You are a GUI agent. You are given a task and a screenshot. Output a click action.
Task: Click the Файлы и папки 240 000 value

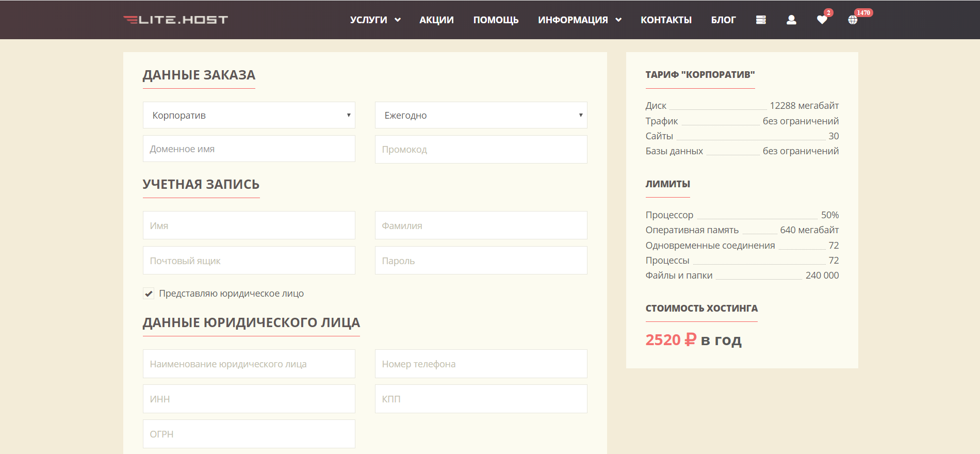coord(822,275)
